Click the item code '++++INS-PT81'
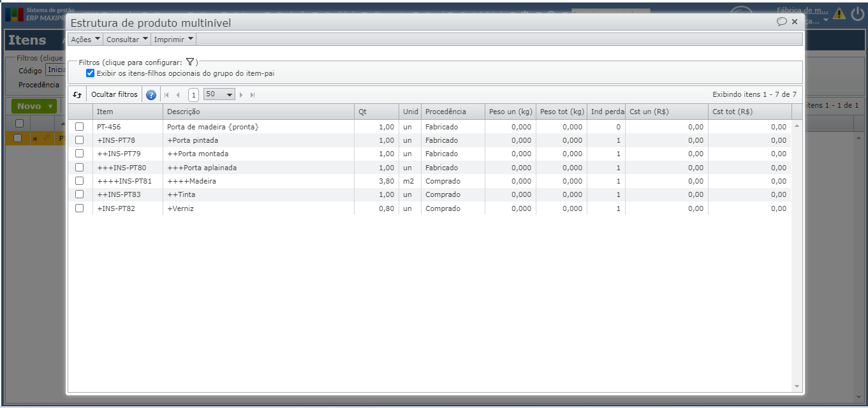The image size is (868, 408). click(124, 181)
